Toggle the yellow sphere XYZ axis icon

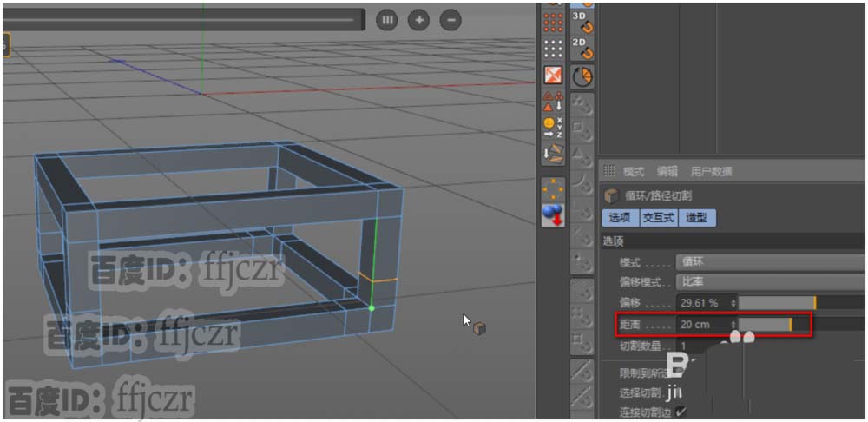[x=553, y=128]
